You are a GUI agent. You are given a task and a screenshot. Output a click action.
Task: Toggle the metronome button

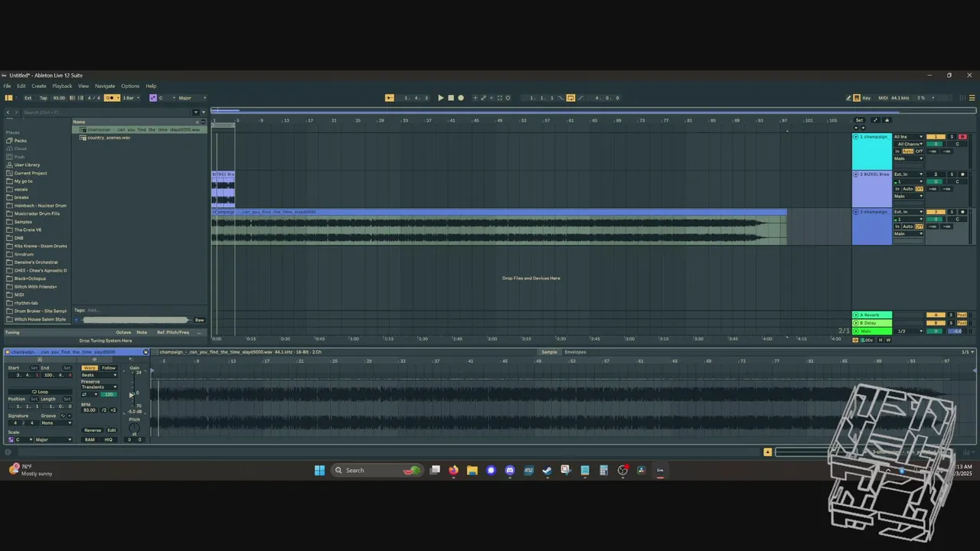click(x=112, y=98)
